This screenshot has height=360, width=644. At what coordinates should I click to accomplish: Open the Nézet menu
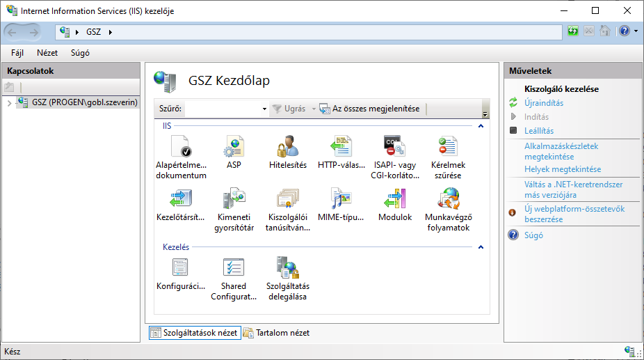(47, 53)
